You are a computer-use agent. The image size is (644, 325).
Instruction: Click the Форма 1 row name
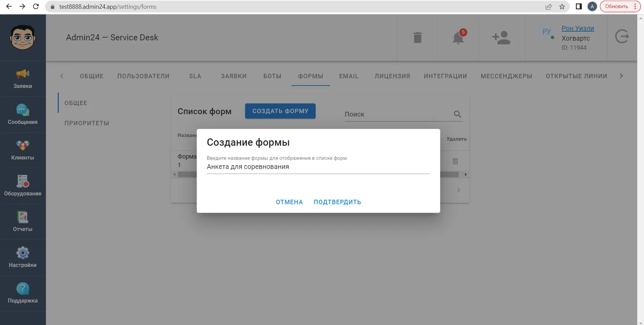(187, 161)
